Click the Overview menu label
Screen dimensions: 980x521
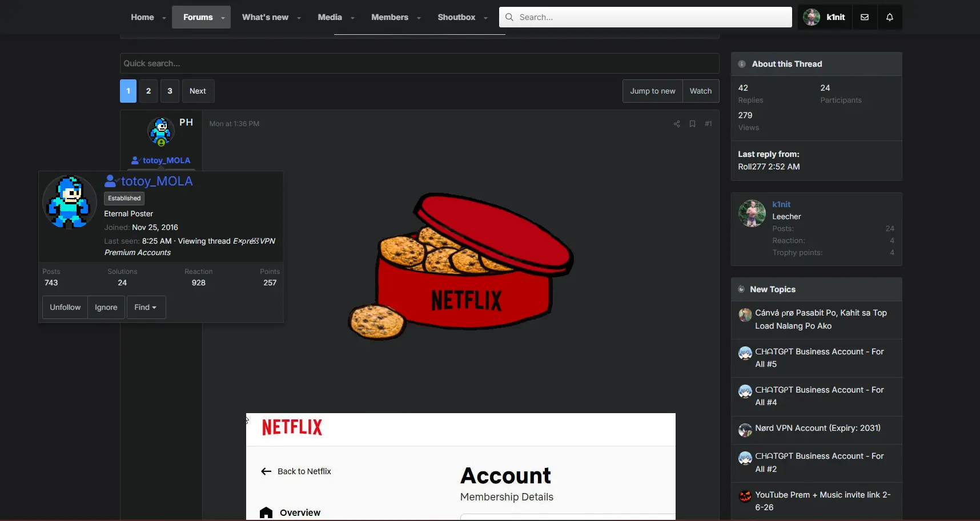300,512
